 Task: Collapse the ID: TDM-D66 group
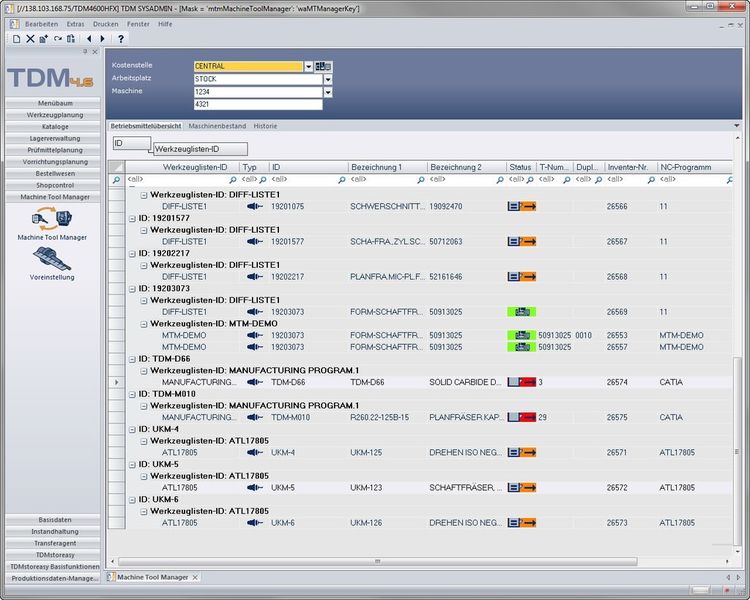pyautogui.click(x=132, y=359)
